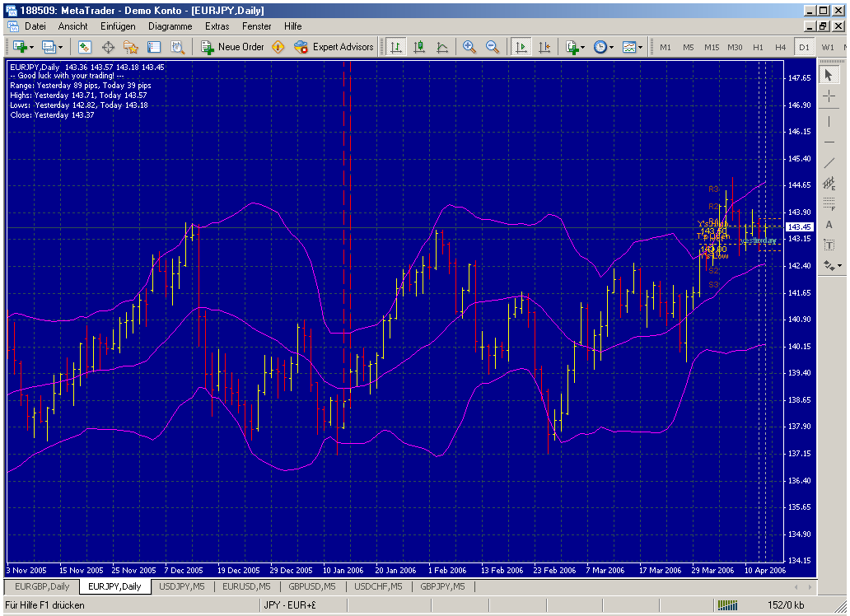Select the H4 timeframe button

781,47
